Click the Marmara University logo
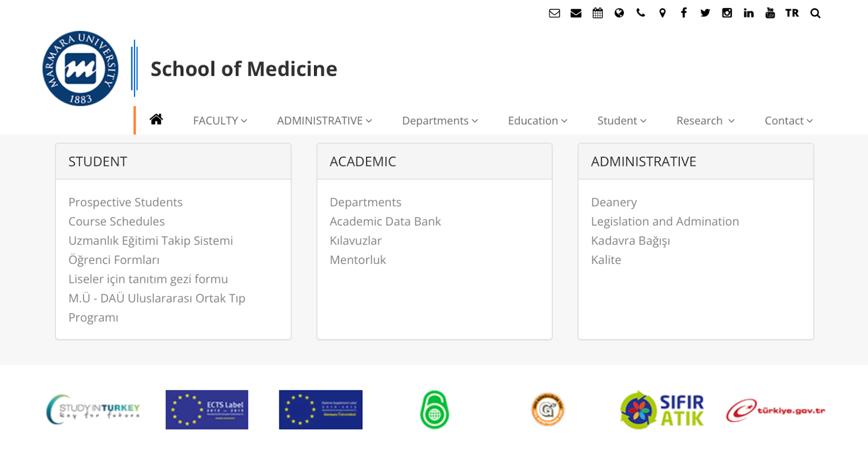The width and height of the screenshot is (868, 449). (x=80, y=68)
